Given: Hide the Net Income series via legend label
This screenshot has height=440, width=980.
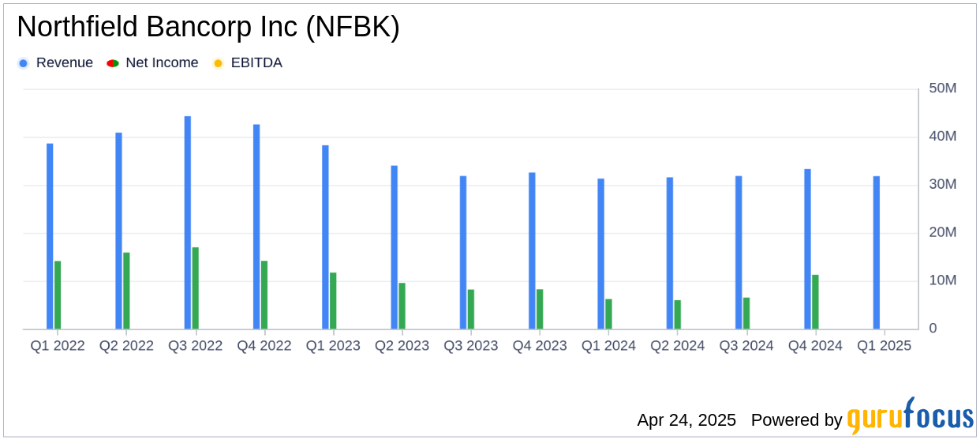Looking at the screenshot, I should pyautogui.click(x=162, y=63).
